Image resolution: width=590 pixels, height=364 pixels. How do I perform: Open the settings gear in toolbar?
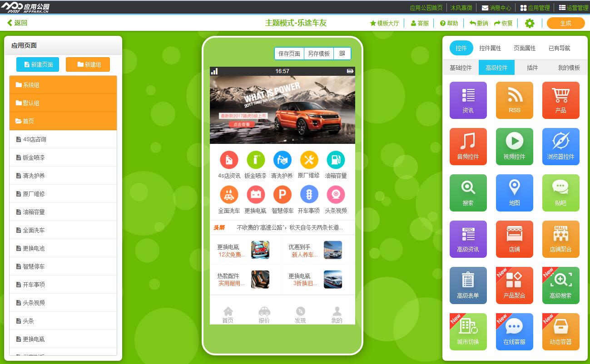tap(529, 23)
